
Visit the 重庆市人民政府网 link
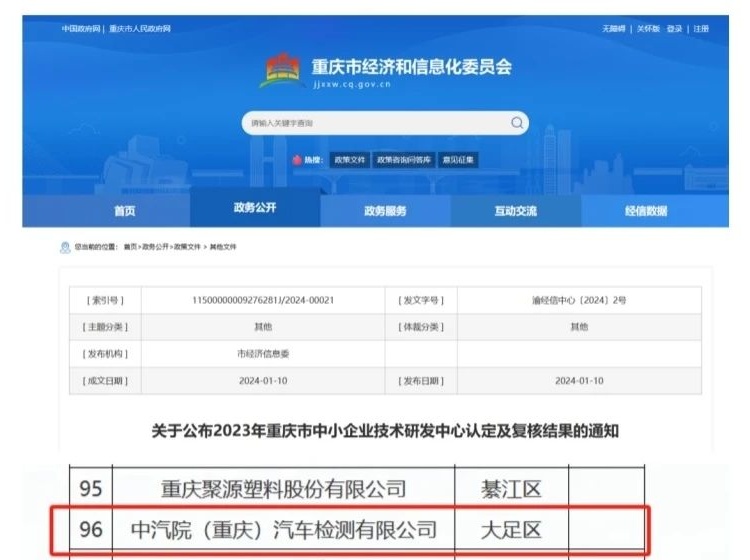tap(140, 29)
